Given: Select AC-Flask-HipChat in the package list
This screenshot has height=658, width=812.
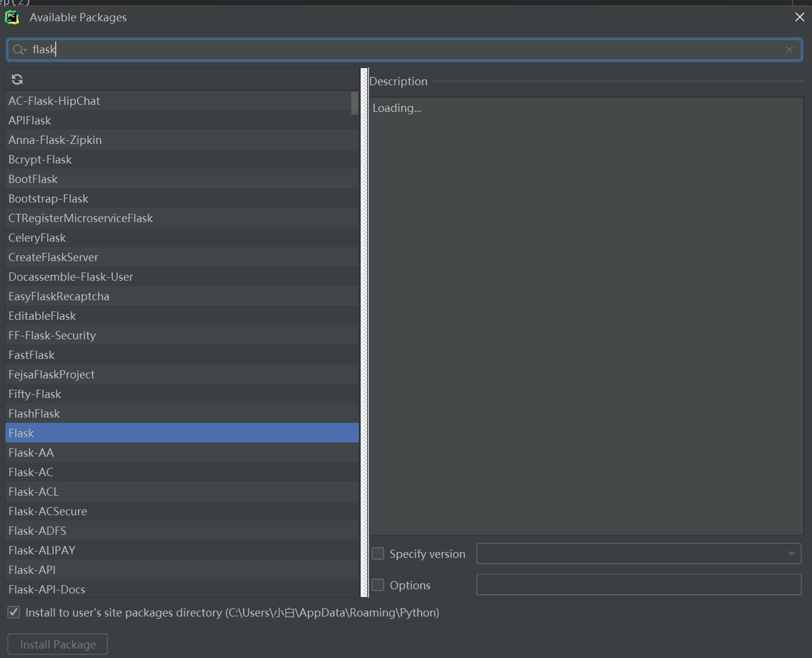Looking at the screenshot, I should [x=182, y=101].
